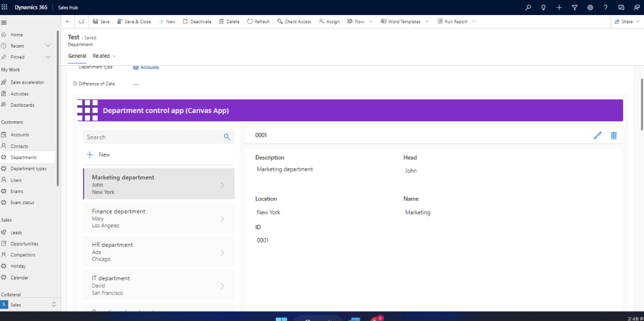Open the Dynamics 365 app launcher waffle
644x321 pixels.
coord(5,7)
